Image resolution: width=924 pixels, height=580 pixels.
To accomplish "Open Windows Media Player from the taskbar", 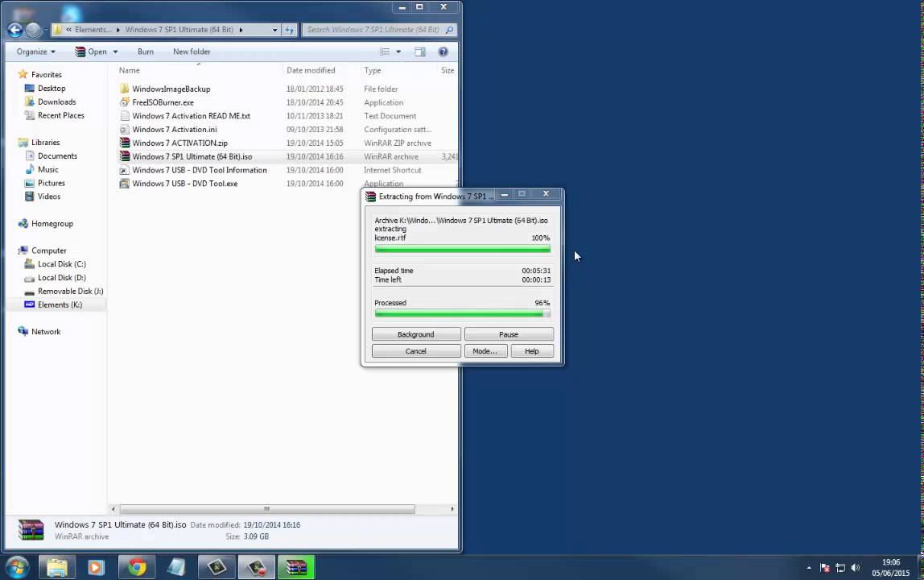I will [96, 568].
